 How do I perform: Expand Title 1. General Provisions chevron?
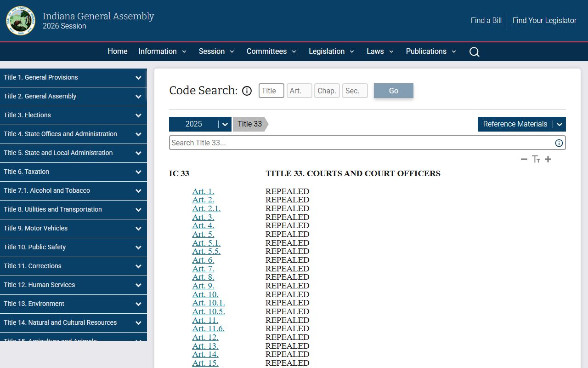pyautogui.click(x=138, y=78)
